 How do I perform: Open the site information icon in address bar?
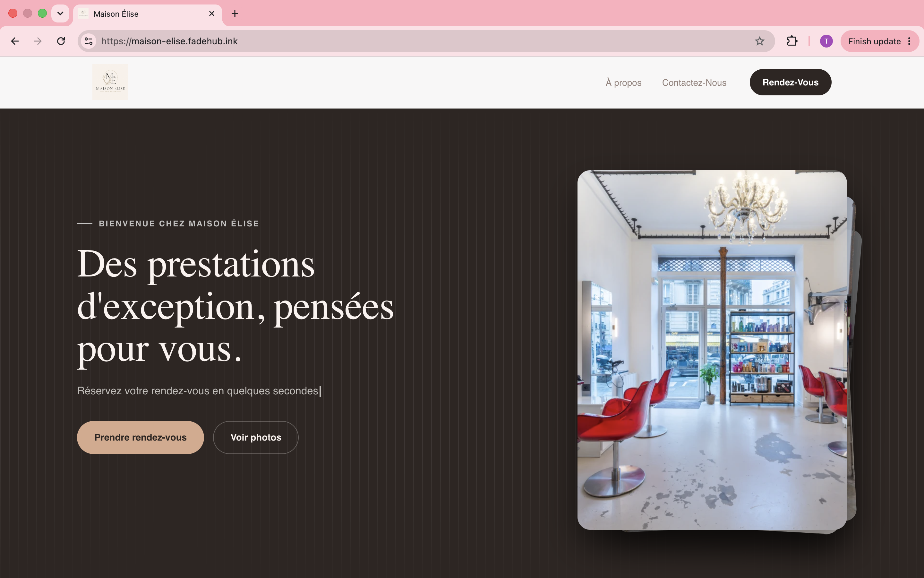point(89,41)
